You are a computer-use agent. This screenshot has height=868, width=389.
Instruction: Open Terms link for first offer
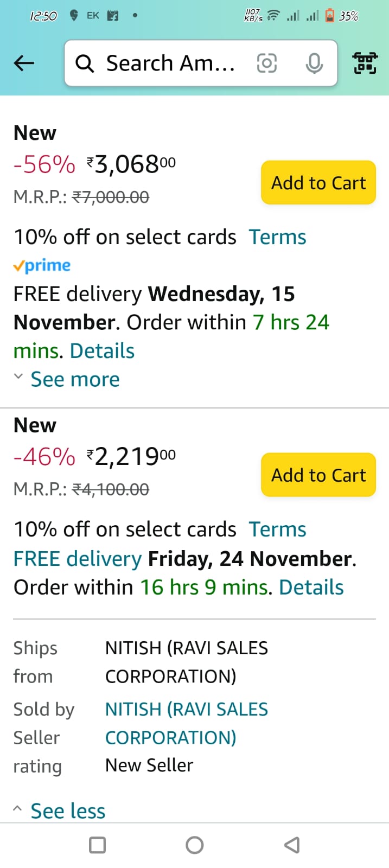click(x=277, y=237)
